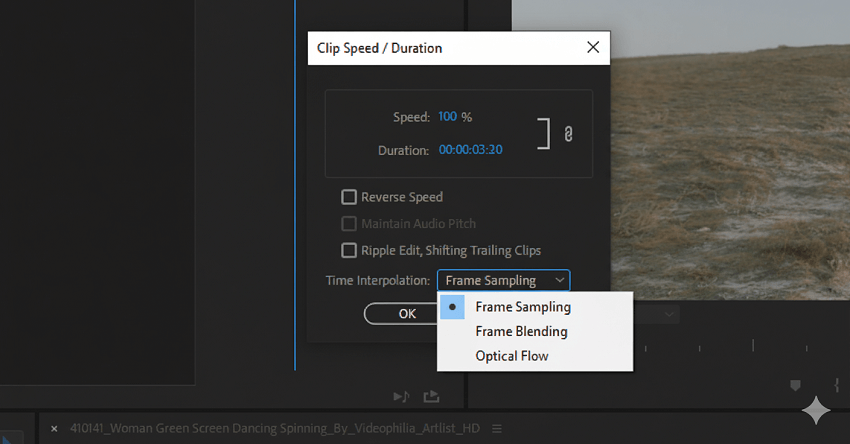Image resolution: width=850 pixels, height=444 pixels.
Task: Close the 410141_Woman Green Screen sequence tab
Action: (54, 429)
